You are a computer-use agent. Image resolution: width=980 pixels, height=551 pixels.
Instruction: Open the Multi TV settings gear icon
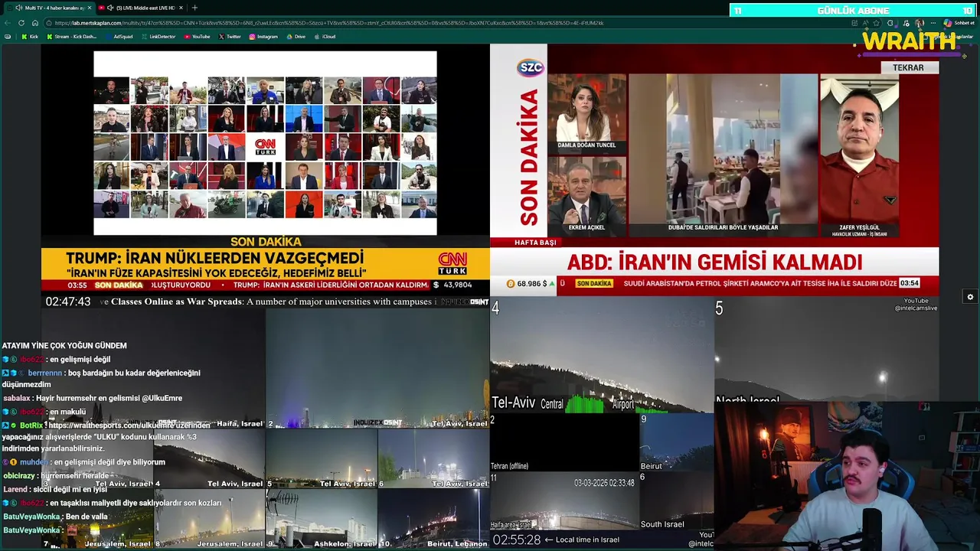pyautogui.click(x=970, y=297)
